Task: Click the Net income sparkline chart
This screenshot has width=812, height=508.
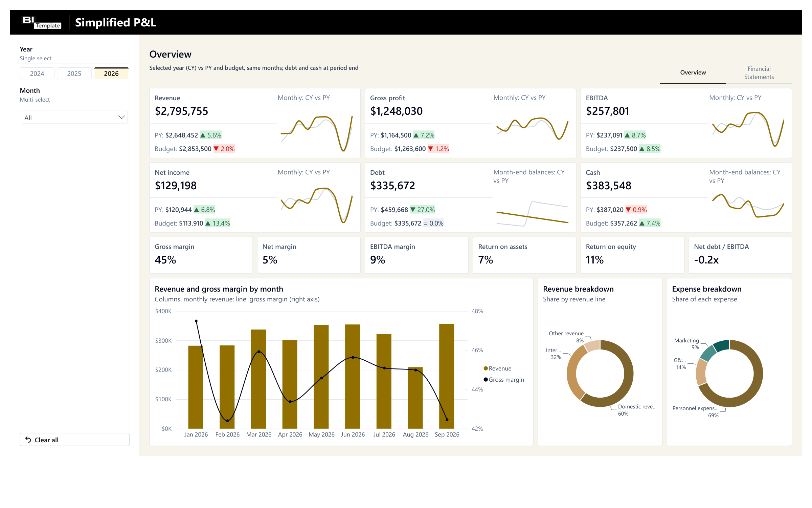Action: (317, 205)
